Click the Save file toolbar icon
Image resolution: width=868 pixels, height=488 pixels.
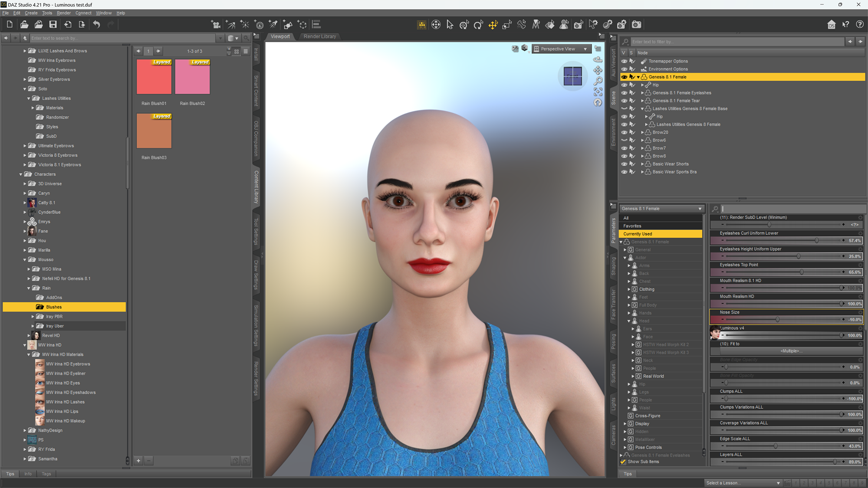pyautogui.click(x=53, y=25)
